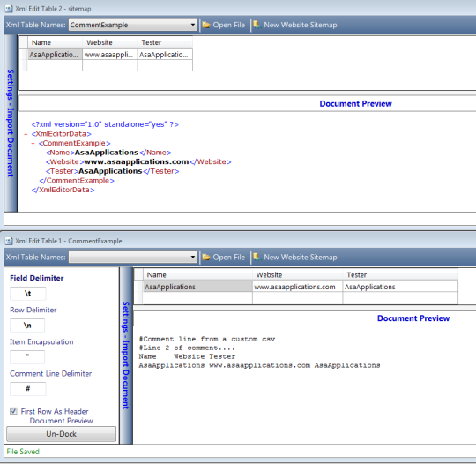Click '#Comment line from a custom csv' line

point(207,339)
